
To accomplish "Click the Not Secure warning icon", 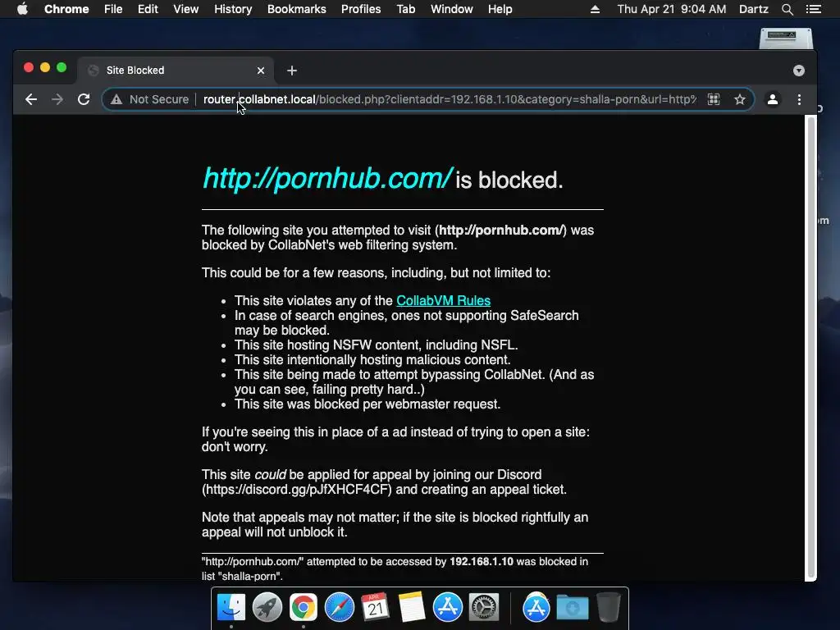I will pyautogui.click(x=116, y=99).
